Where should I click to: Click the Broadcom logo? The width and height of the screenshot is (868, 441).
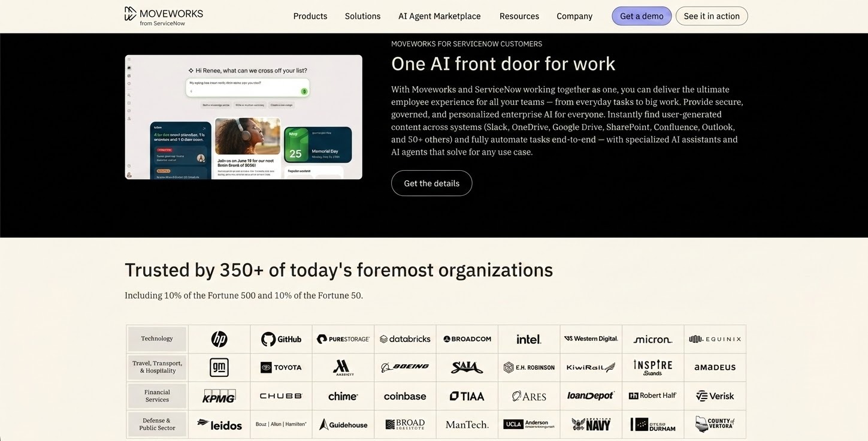click(467, 339)
